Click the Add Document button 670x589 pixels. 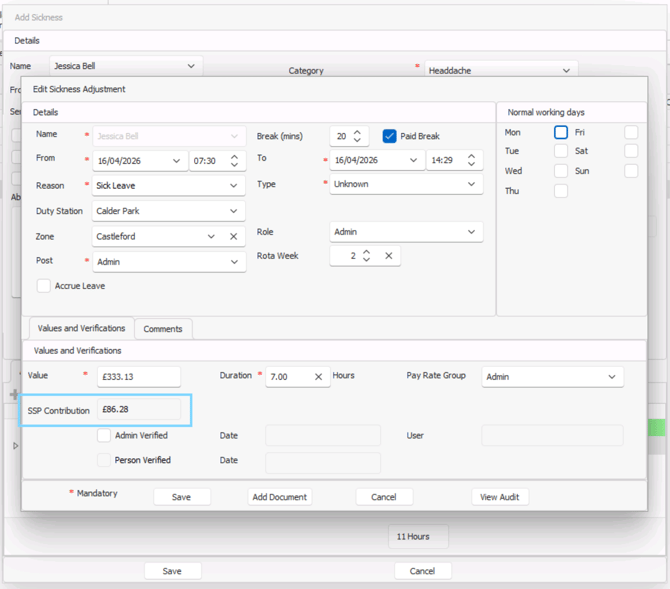coord(280,497)
